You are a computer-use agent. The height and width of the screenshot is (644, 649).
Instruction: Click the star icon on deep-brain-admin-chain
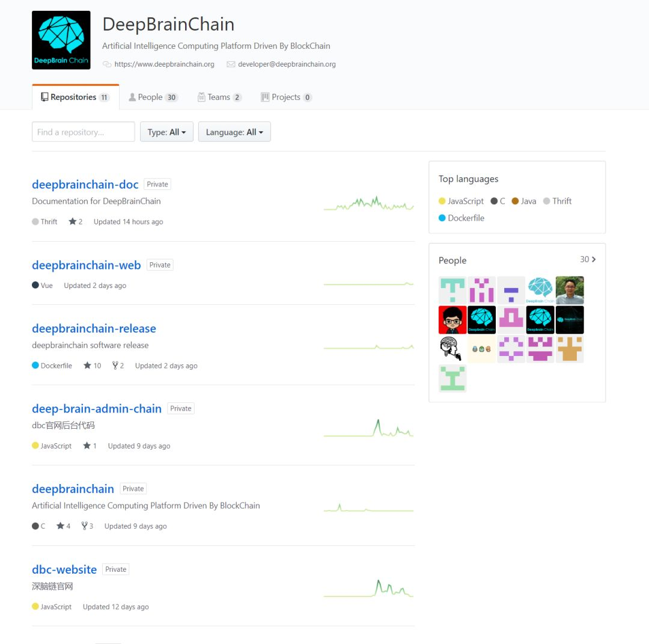(x=87, y=446)
